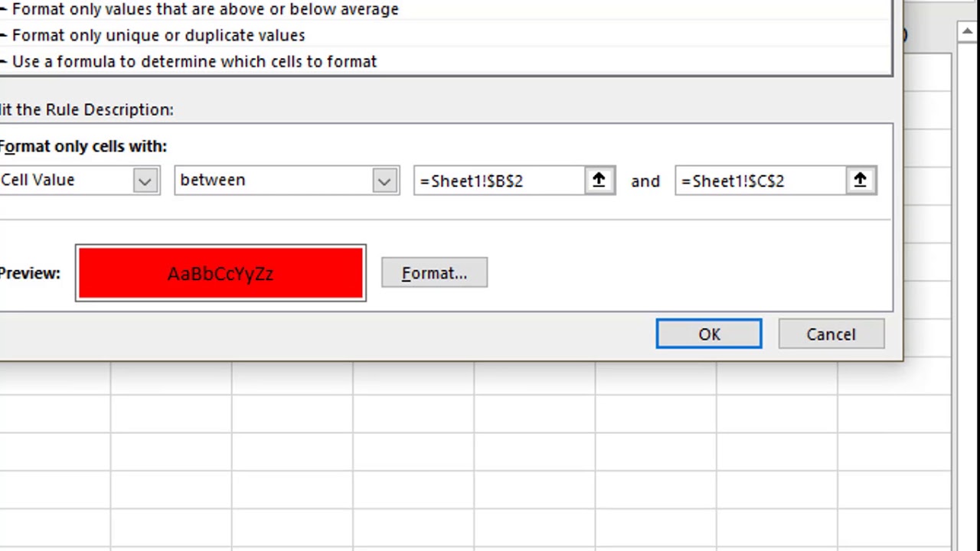Click the =Sheet1!$C$2 input field
The height and width of the screenshot is (551, 980).
point(761,181)
